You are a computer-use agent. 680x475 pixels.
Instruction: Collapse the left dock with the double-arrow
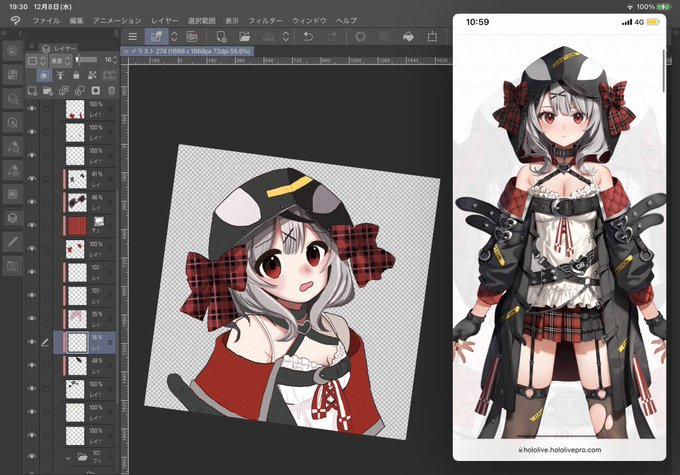pos(4,33)
